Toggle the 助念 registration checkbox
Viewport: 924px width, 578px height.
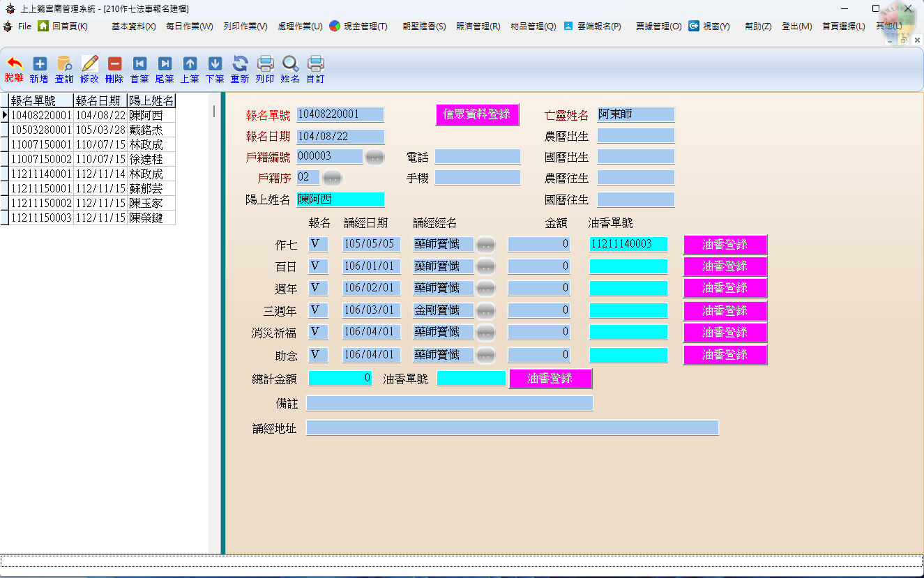317,354
